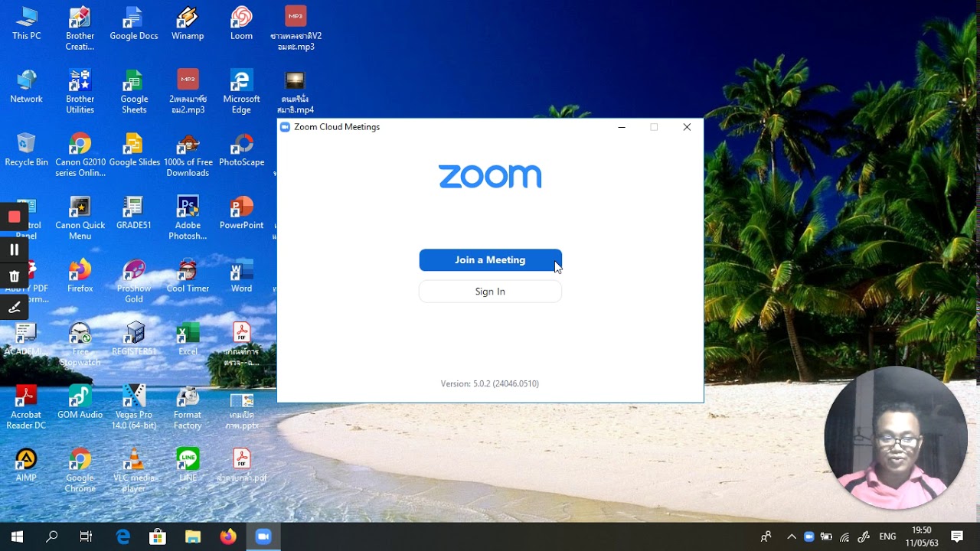Open Edge from the taskbar
This screenshot has height=551, width=980.
(x=122, y=536)
